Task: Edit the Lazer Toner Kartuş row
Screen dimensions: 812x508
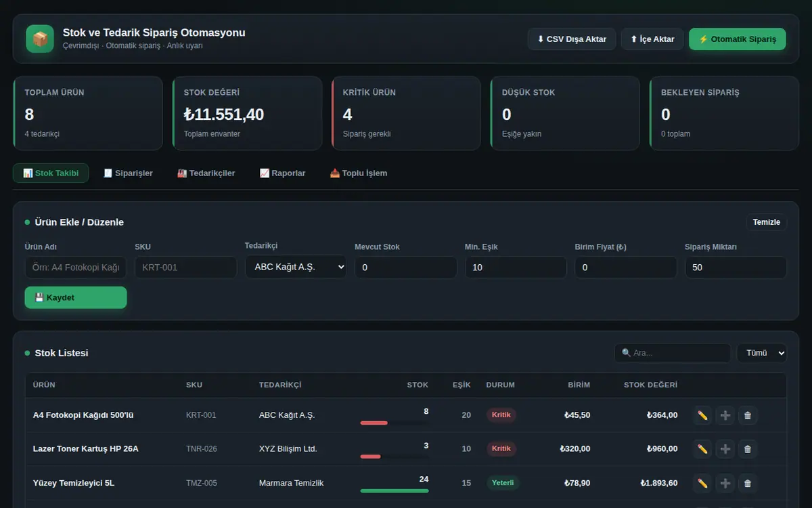Action: 702,448
